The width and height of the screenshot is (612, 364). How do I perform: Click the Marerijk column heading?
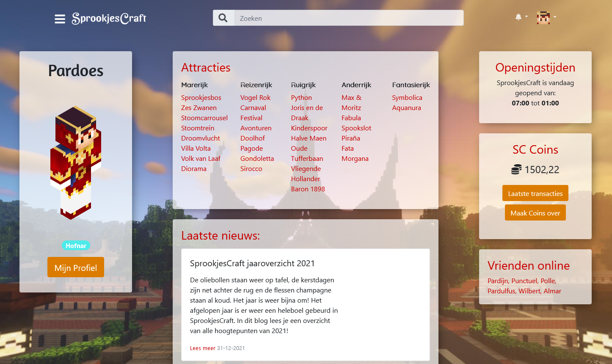tap(195, 85)
